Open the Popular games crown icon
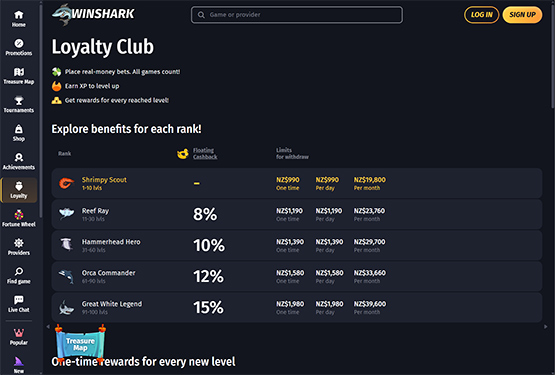Screen dimensions: 555x375 19,333
